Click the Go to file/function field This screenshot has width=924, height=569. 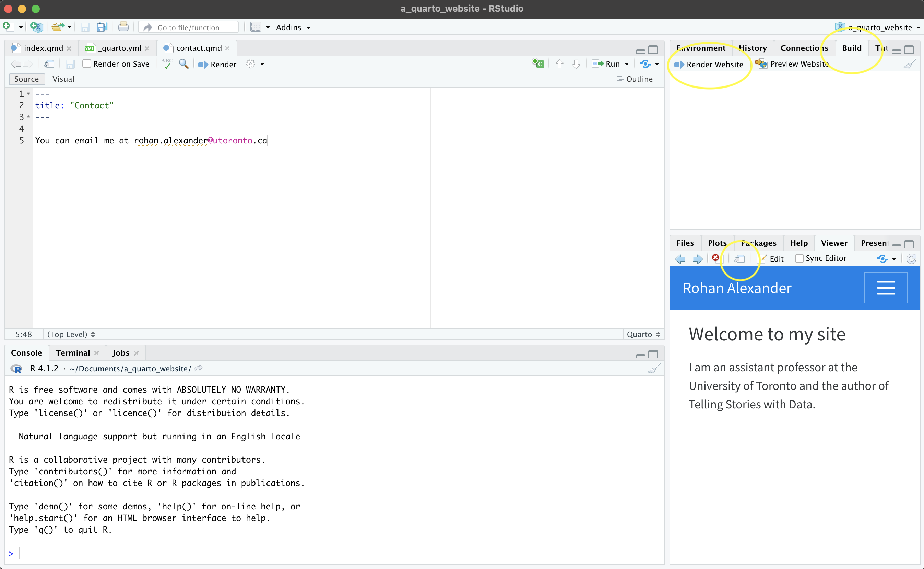[188, 27]
